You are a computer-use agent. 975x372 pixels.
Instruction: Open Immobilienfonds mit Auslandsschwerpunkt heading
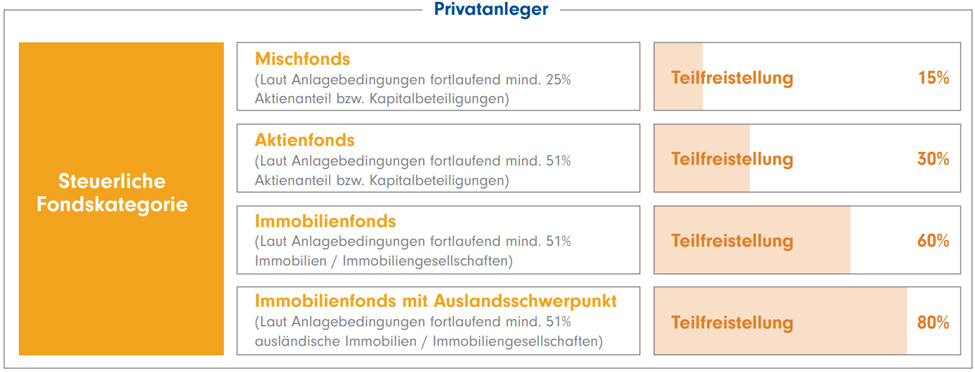tap(436, 302)
